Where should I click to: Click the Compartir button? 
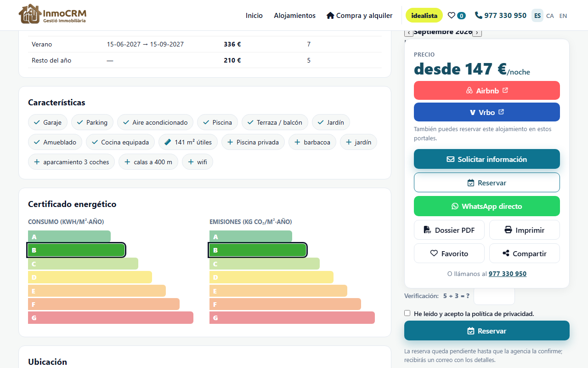coord(525,253)
